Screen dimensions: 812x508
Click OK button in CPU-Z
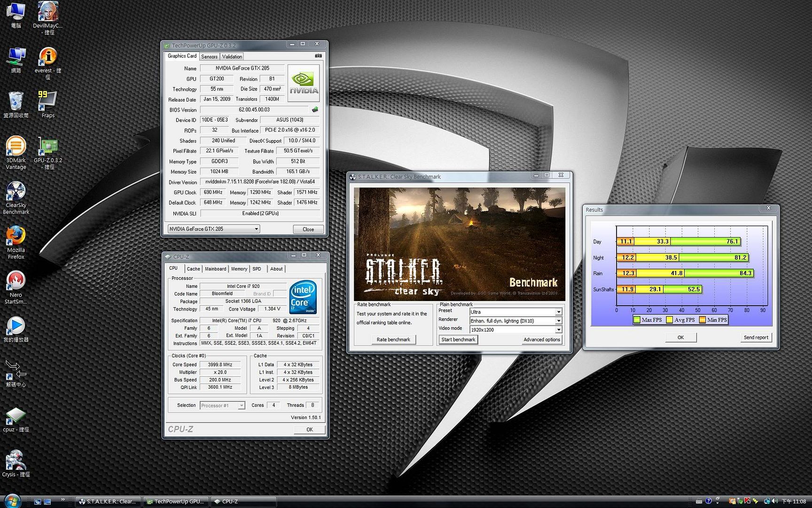coord(309,429)
